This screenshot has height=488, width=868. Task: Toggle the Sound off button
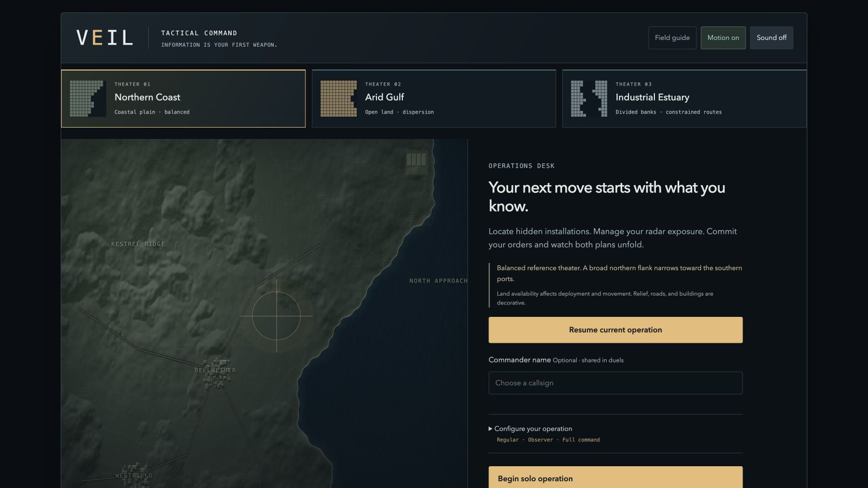tap(771, 38)
